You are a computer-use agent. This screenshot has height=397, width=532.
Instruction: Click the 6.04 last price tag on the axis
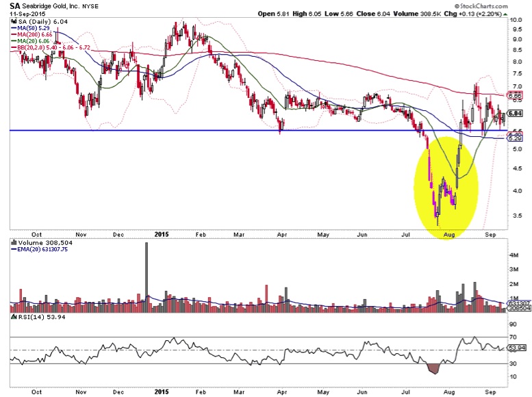tap(515, 114)
